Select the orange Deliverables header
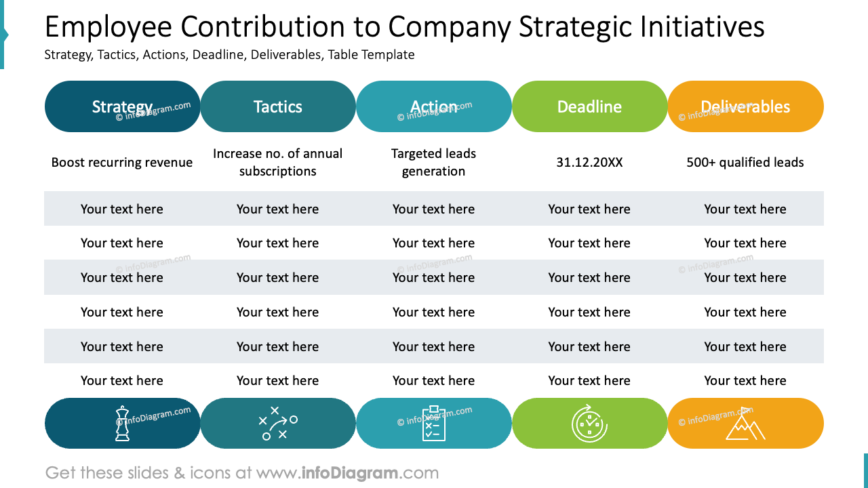This screenshot has height=488, width=868. (746, 106)
